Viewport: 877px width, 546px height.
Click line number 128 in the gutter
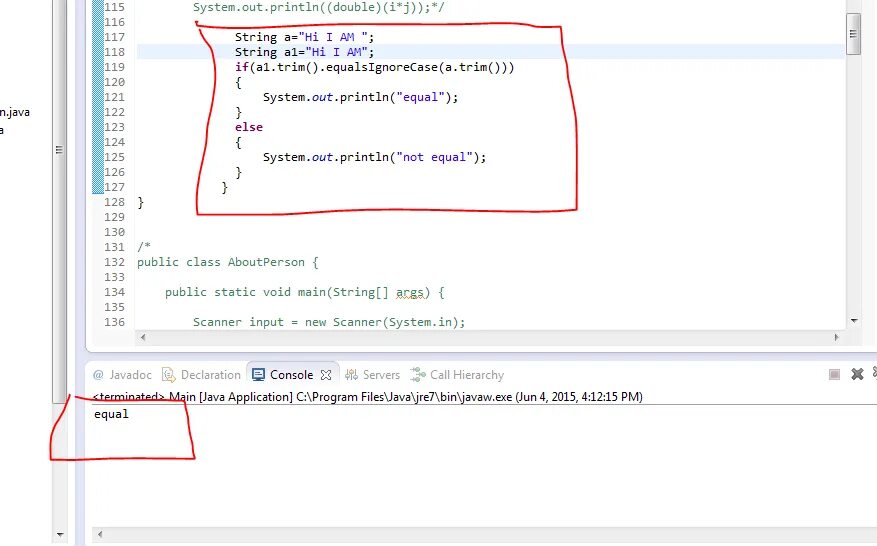coord(115,202)
